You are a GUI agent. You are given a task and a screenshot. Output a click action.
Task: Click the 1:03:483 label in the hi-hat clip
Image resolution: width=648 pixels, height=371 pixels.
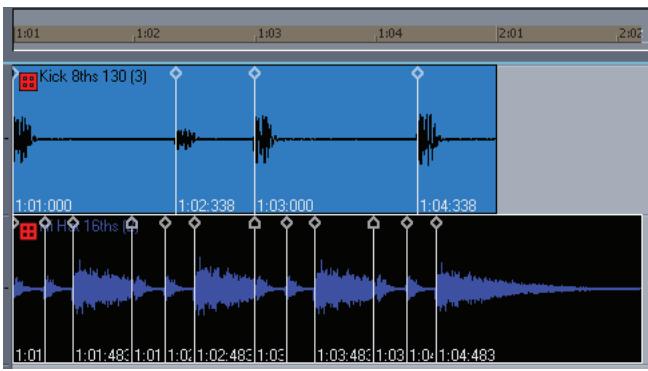344,355
